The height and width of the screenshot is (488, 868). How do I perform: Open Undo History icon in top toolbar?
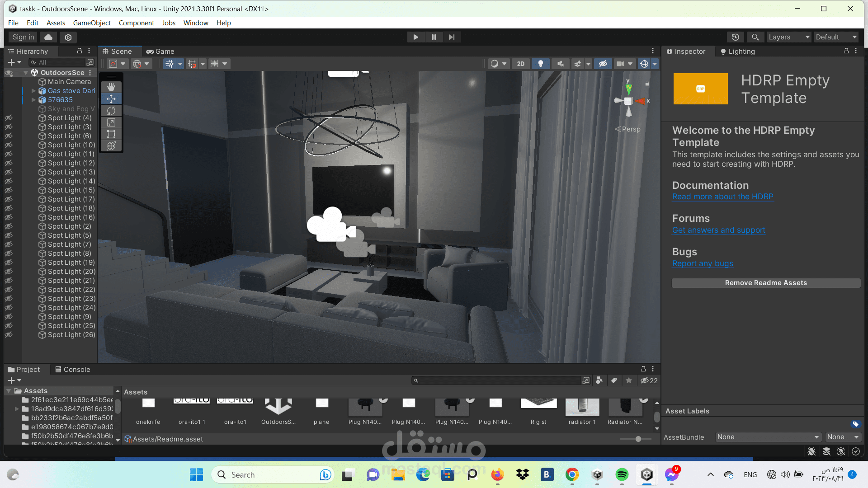click(736, 37)
